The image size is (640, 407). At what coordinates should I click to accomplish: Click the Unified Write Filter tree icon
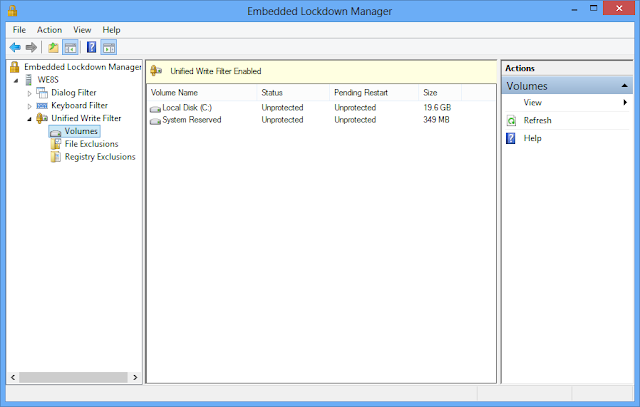point(42,118)
